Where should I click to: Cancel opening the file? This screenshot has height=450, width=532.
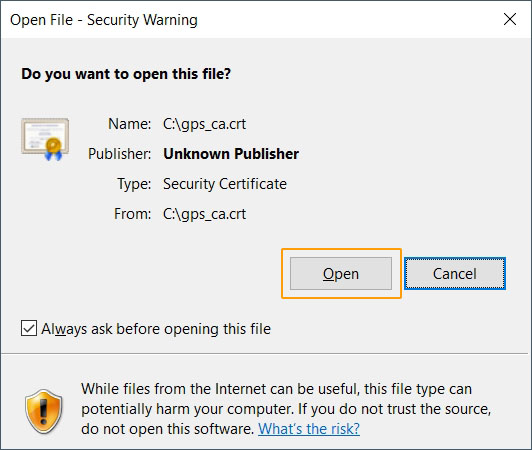[x=455, y=274]
